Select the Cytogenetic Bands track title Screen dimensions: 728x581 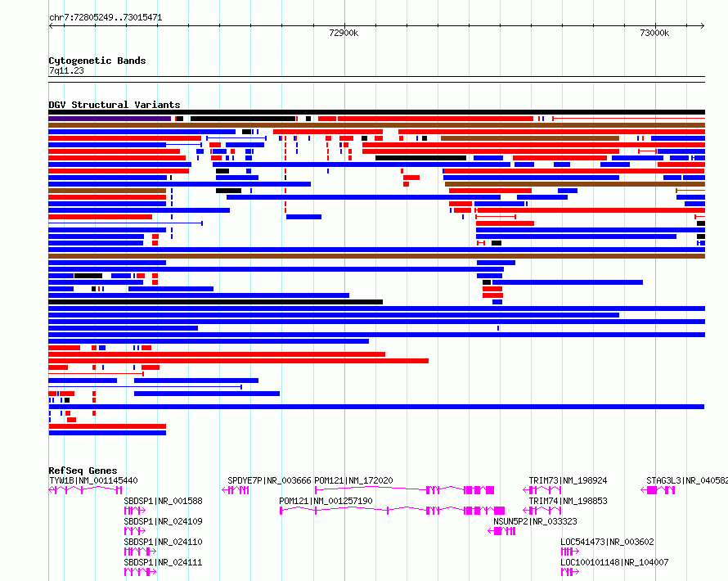coord(97,61)
